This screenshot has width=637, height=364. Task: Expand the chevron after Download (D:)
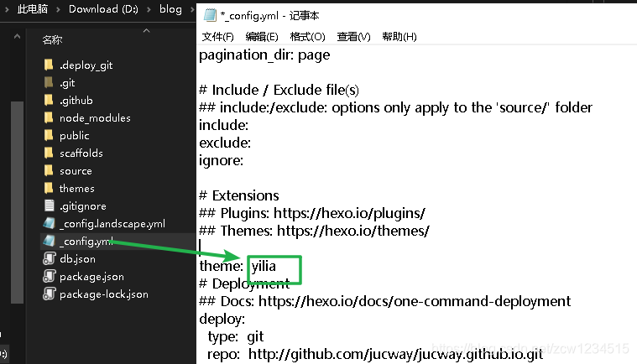(x=149, y=9)
